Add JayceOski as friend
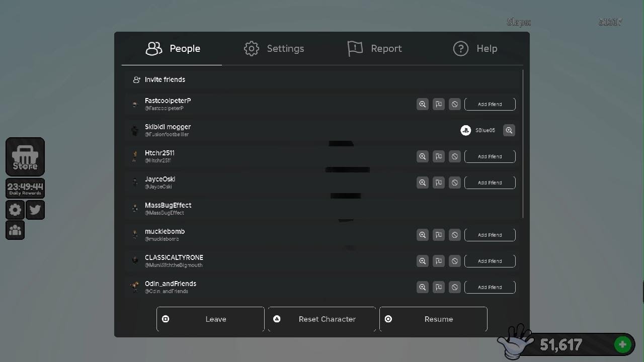 click(490, 183)
